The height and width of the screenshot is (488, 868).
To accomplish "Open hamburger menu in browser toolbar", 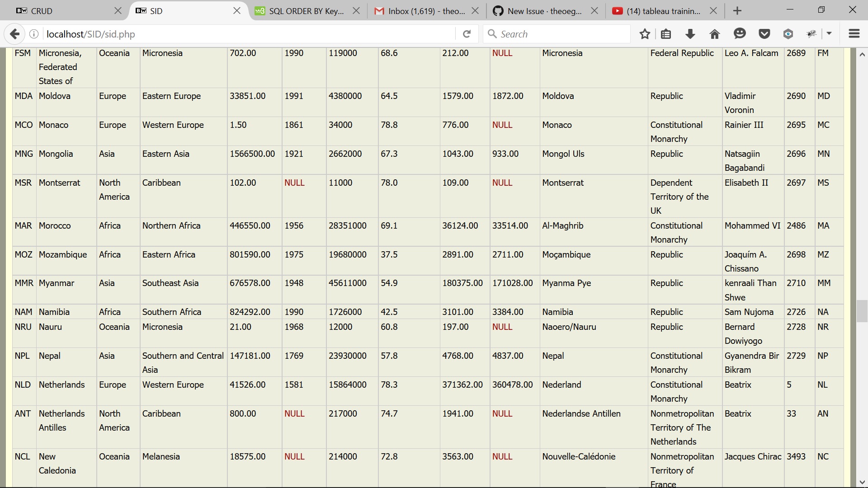I will coord(854,34).
